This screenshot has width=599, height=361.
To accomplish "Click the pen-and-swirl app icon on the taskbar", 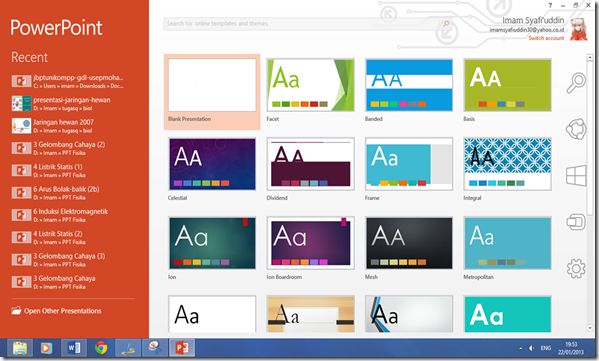I will (128, 348).
